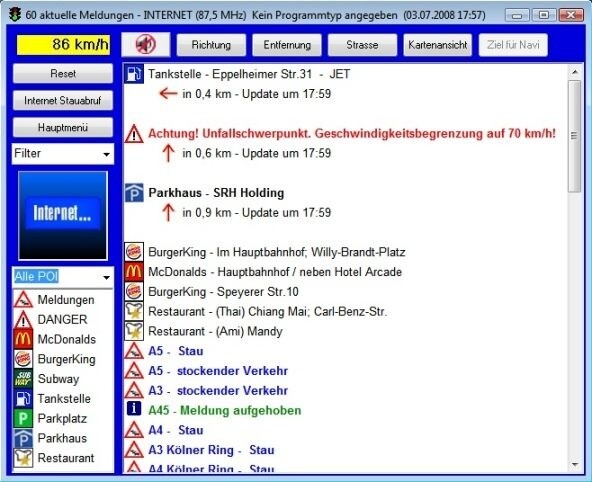
Task: Choose the Tankstelle fuel pump icon in POI list
Action: (23, 399)
